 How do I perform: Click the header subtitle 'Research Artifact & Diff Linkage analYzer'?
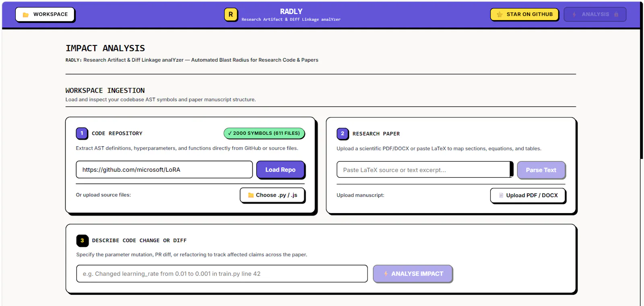click(x=291, y=19)
